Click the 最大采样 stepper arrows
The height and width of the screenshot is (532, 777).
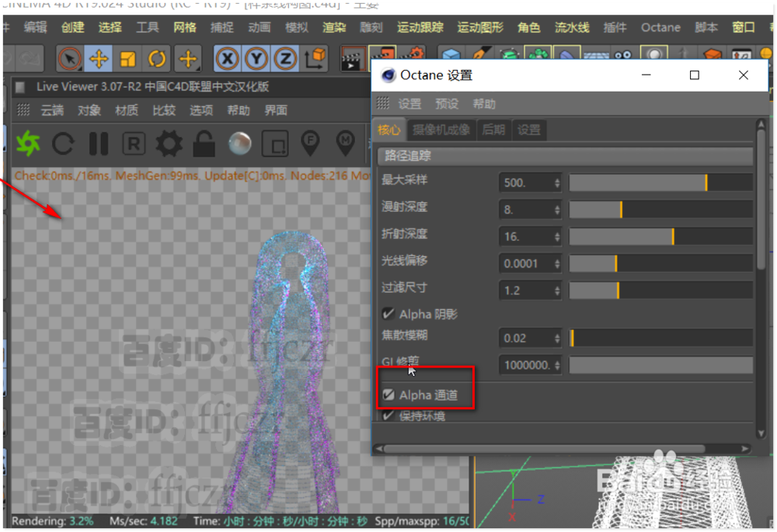point(557,183)
